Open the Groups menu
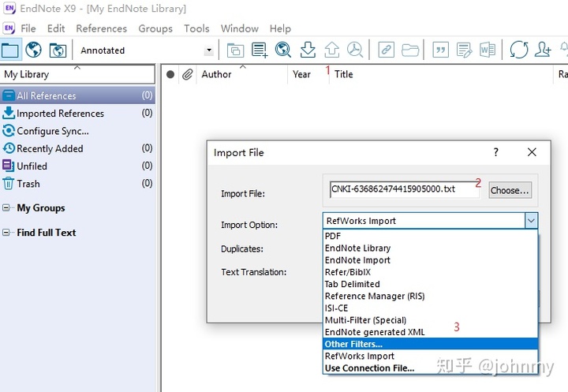Viewport: 568px width, 392px height. coord(155,28)
